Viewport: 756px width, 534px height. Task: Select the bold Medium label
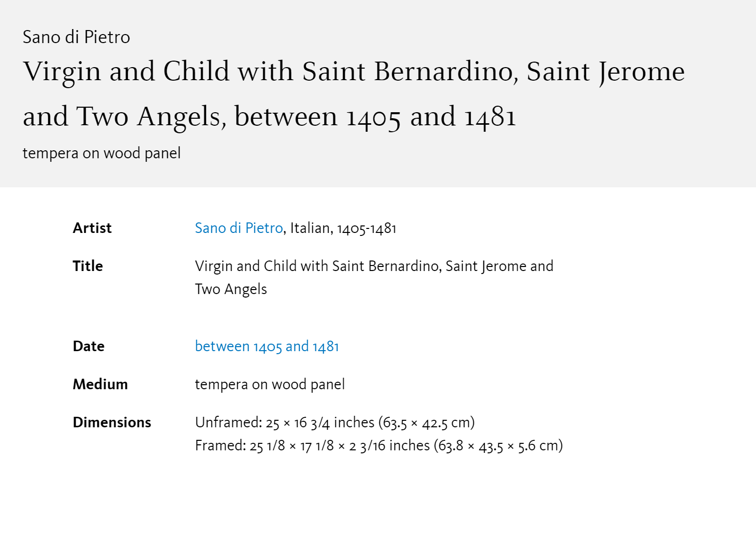100,384
